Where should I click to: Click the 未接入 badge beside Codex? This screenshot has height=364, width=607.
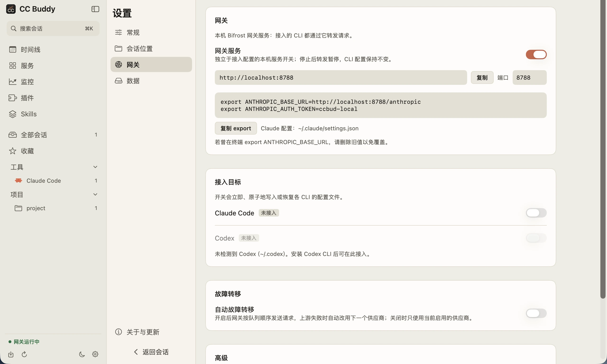click(249, 238)
